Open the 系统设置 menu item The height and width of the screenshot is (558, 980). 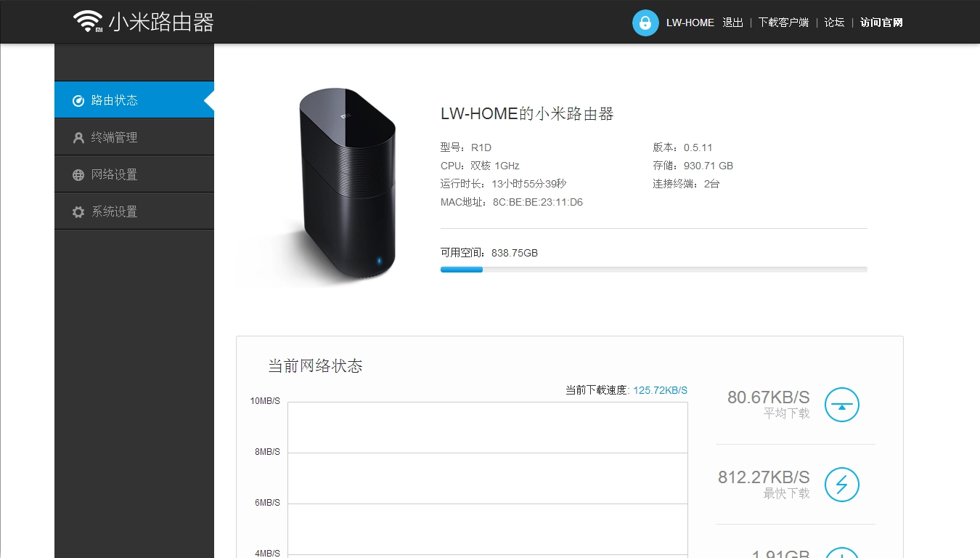pyautogui.click(x=134, y=211)
